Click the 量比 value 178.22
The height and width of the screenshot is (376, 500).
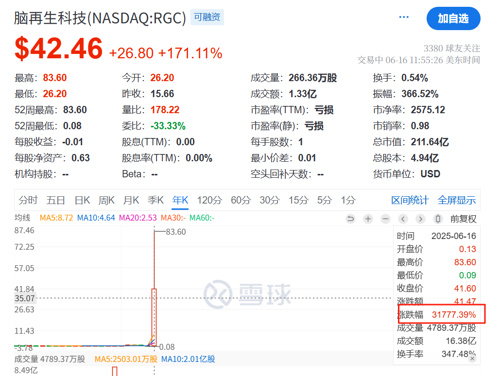coord(165,110)
